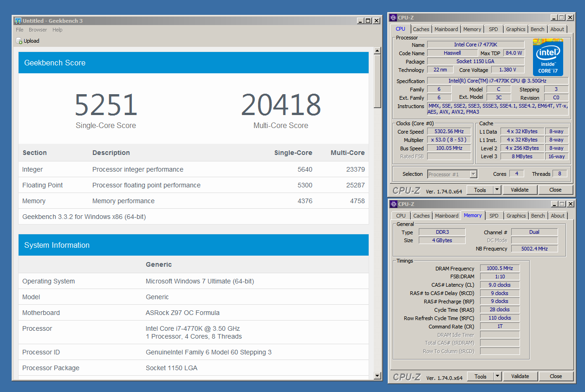Click the Floating Point single-core value 5300
Viewport: 585px width, 392px height.
tap(305, 185)
